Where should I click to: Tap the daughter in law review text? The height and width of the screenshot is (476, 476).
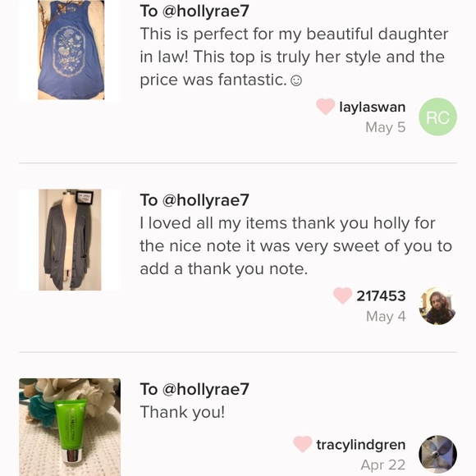[294, 57]
